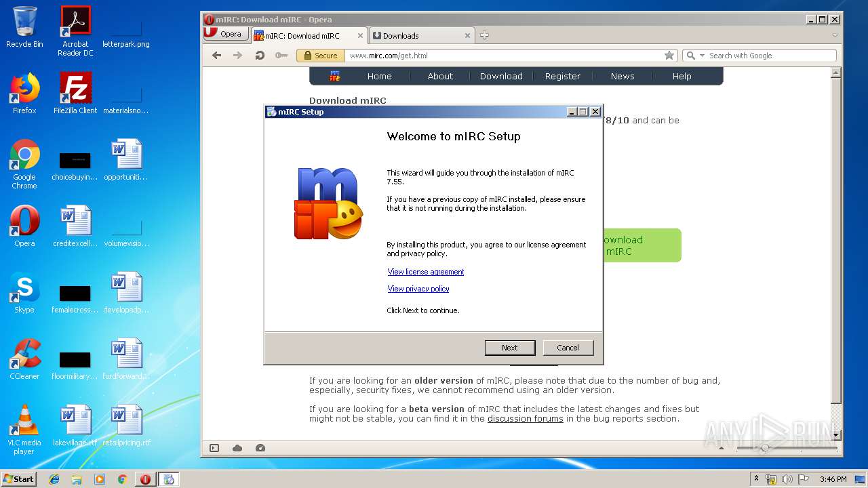Bookmark page with the star icon
Image resolution: width=868 pixels, height=488 pixels.
pyautogui.click(x=669, y=56)
